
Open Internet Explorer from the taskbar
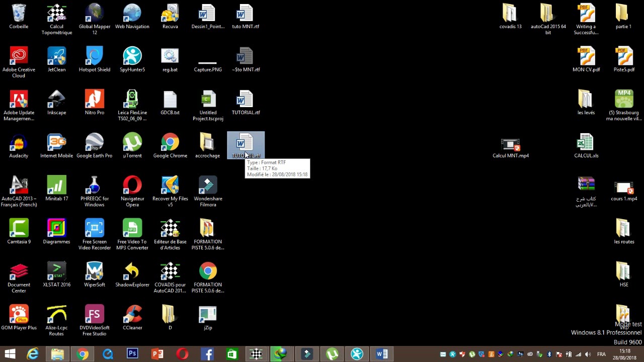point(33,354)
